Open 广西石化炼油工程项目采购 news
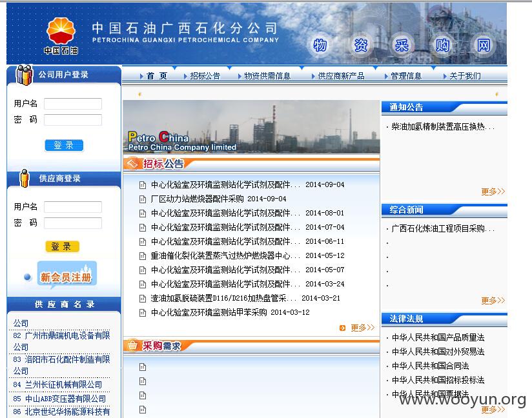 [443, 229]
